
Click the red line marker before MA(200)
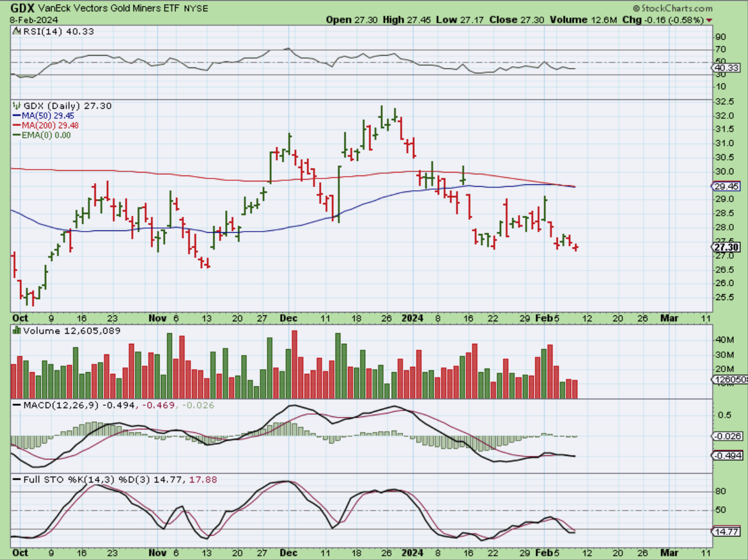[17, 125]
